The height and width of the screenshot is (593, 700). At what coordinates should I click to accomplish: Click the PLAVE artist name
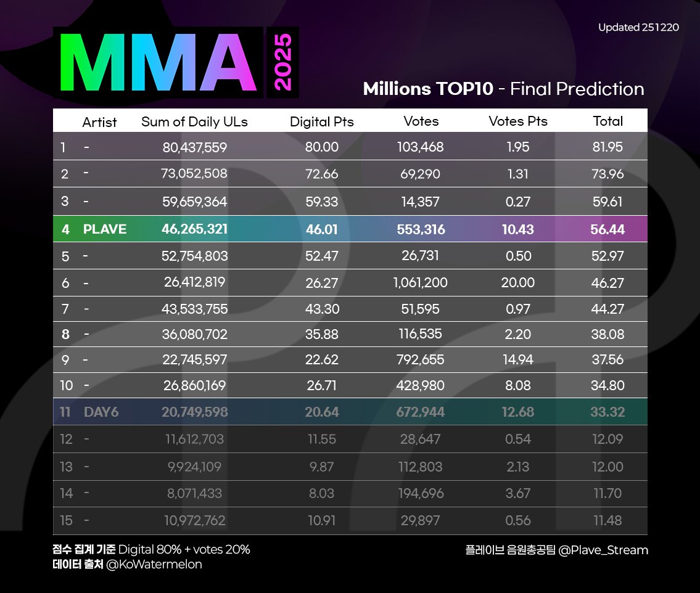point(105,229)
